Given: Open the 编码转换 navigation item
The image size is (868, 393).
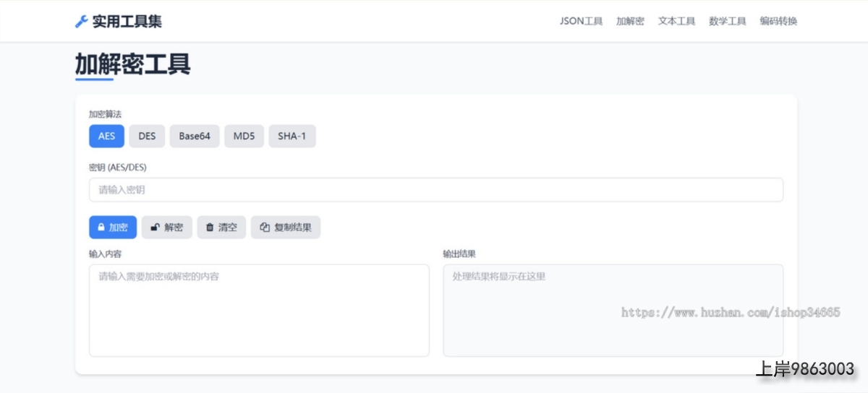Looking at the screenshot, I should [778, 22].
